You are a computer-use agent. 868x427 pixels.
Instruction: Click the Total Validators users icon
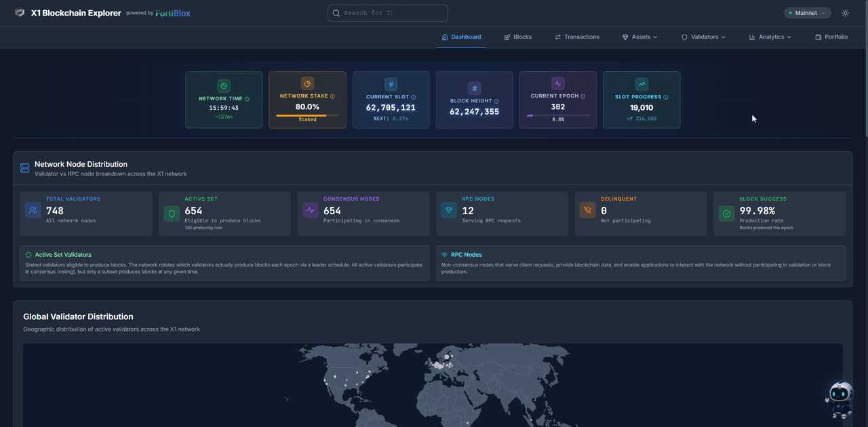pyautogui.click(x=33, y=210)
